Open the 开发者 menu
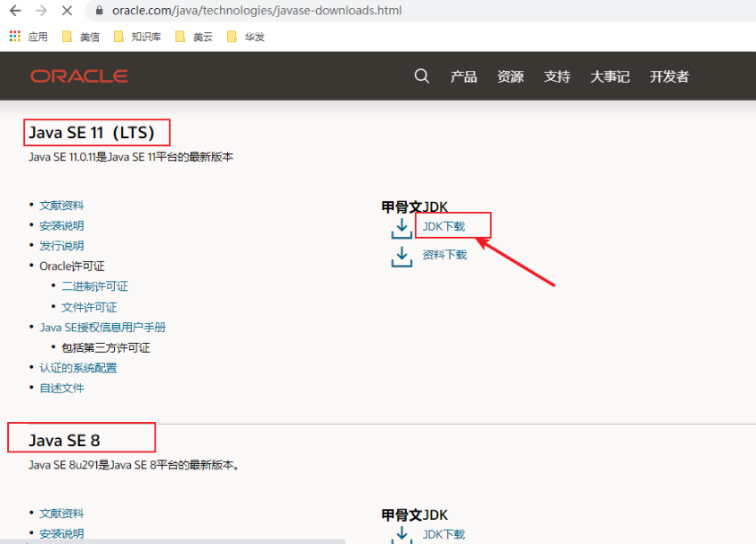756x544 pixels. (669, 76)
